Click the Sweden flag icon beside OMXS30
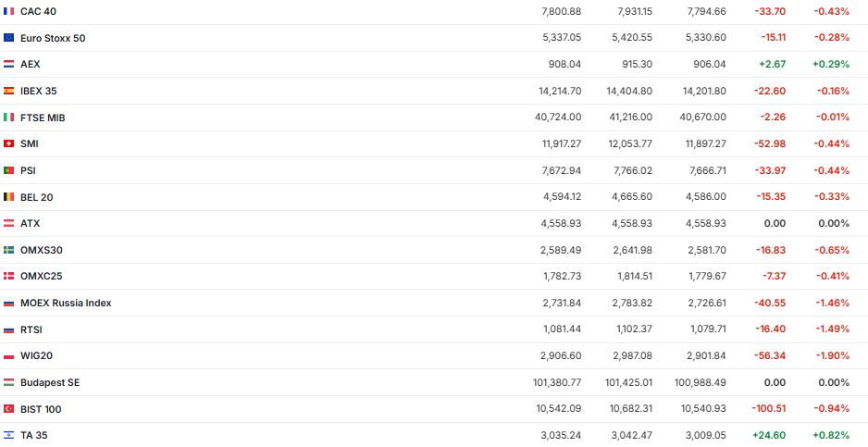 tap(9, 250)
